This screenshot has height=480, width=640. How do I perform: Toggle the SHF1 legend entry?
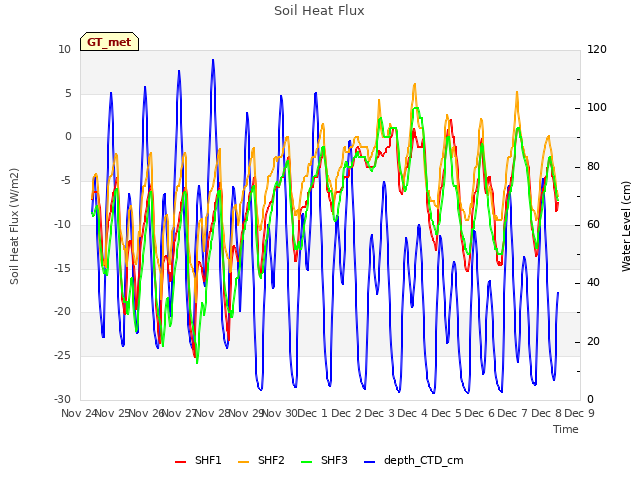(198, 460)
